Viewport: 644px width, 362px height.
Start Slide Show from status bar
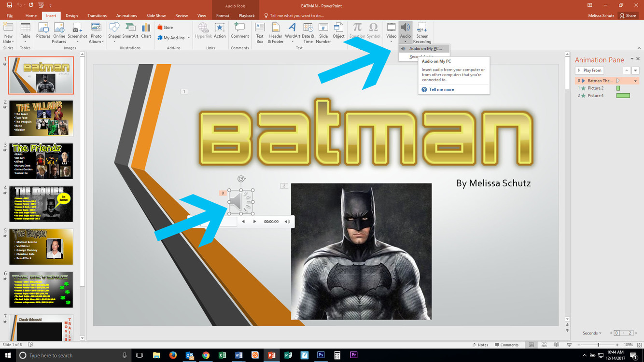pyautogui.click(x=570, y=345)
